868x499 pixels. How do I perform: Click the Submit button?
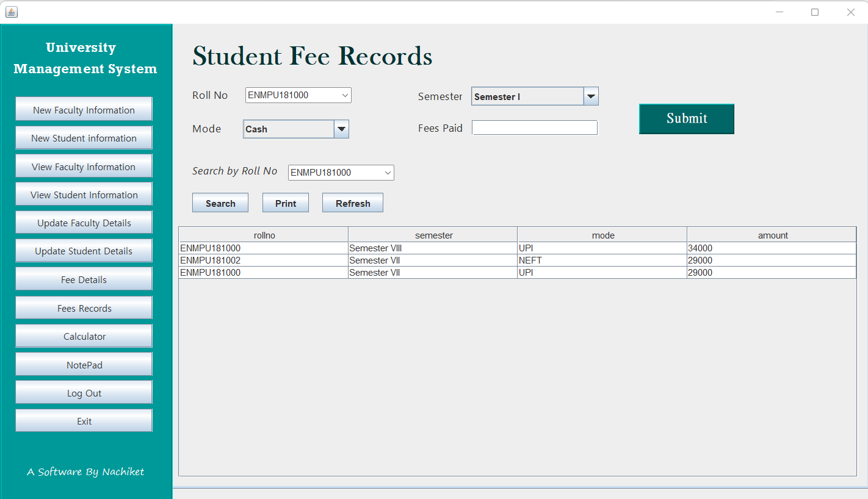coord(686,118)
